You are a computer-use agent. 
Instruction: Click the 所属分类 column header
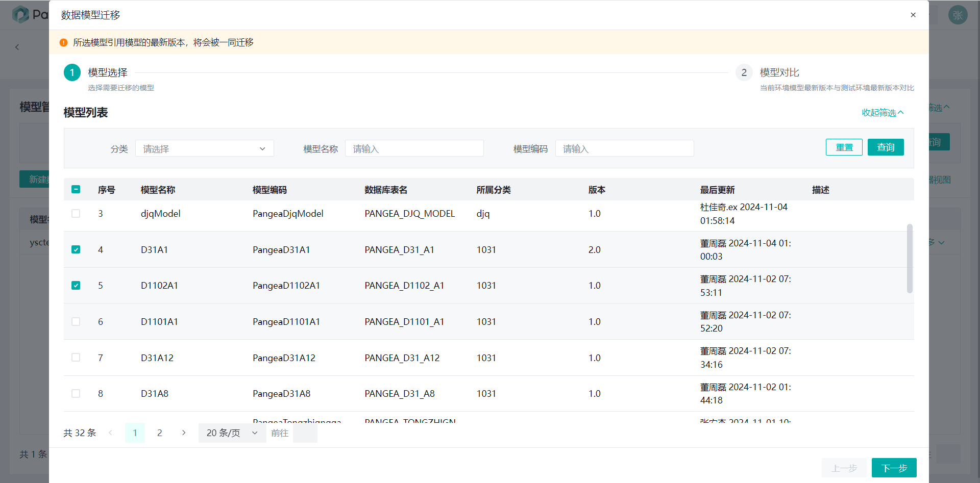tap(494, 190)
